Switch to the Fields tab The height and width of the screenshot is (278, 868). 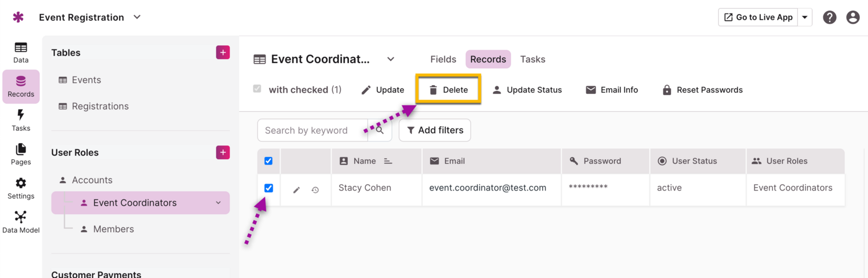click(443, 59)
